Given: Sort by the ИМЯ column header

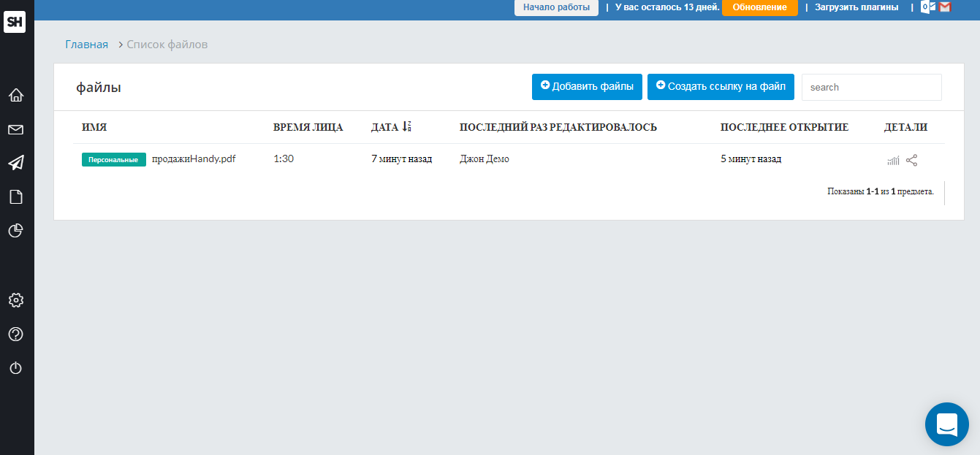Looking at the screenshot, I should [x=94, y=127].
